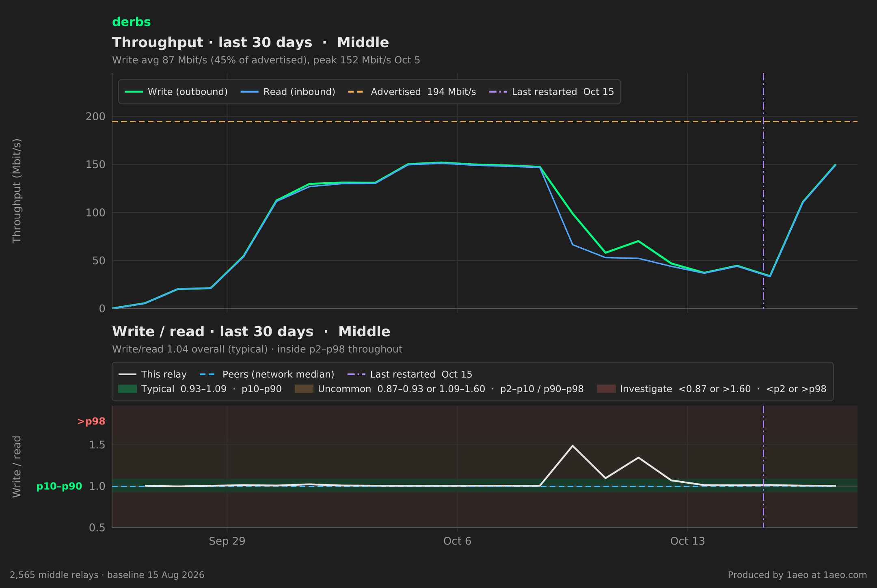Click the 'Sep 29' date tick label
The image size is (877, 588).
pos(227,541)
